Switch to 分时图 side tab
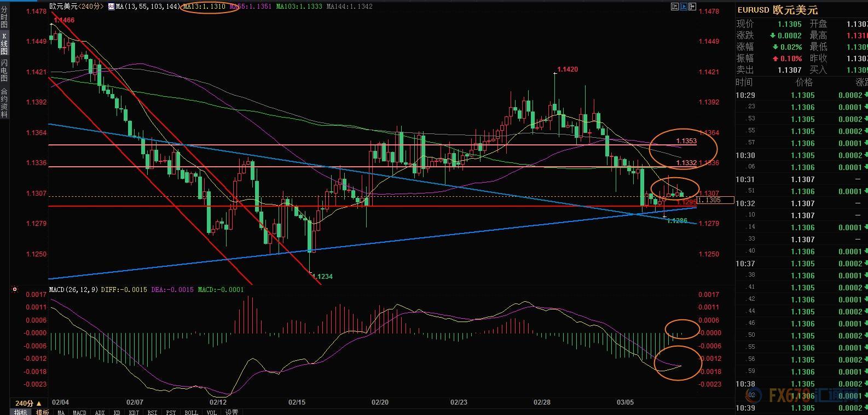This screenshot has width=868, height=415. pyautogui.click(x=4, y=17)
